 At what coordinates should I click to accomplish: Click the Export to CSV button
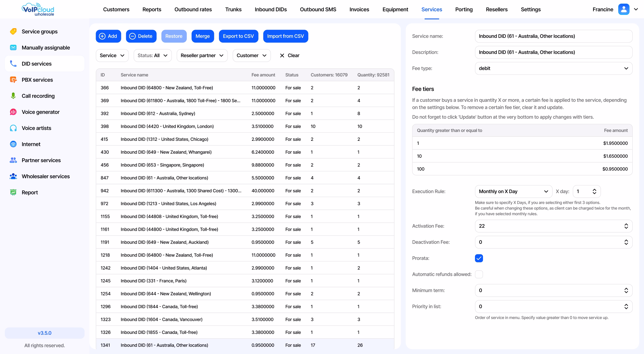pos(238,36)
